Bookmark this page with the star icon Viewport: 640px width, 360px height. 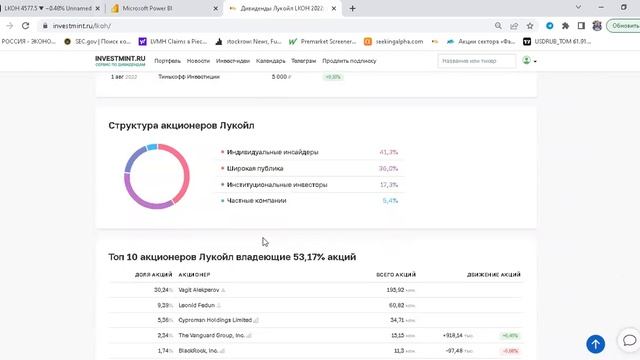(x=530, y=26)
